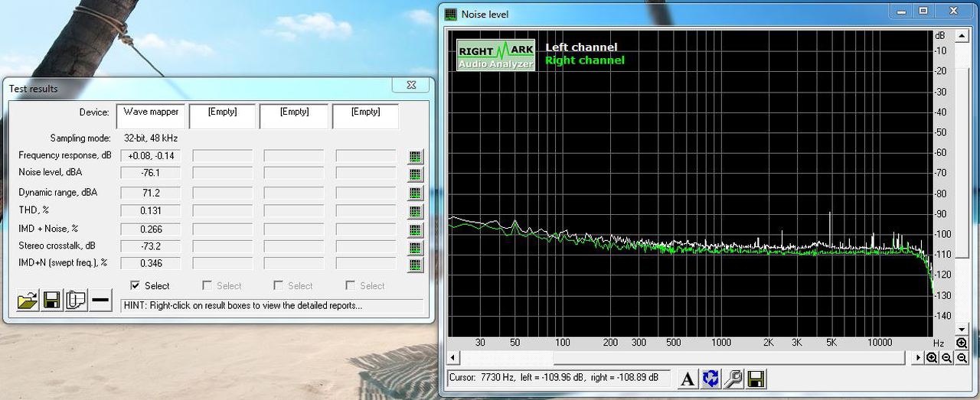Click Select checkbox under fourth device slot
The width and height of the screenshot is (980, 400).
click(351, 285)
